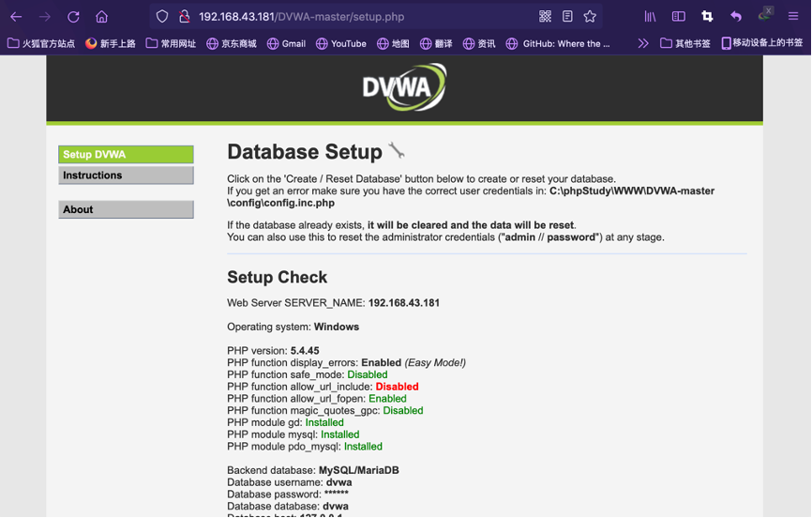Show more bookmarks with the chevron
The height and width of the screenshot is (518, 812).
(643, 43)
